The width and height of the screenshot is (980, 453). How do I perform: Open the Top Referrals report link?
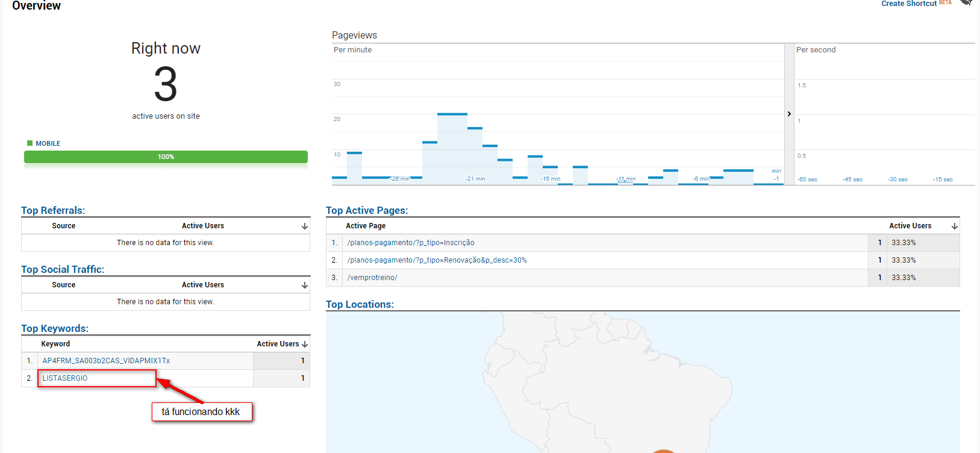pyautogui.click(x=53, y=210)
